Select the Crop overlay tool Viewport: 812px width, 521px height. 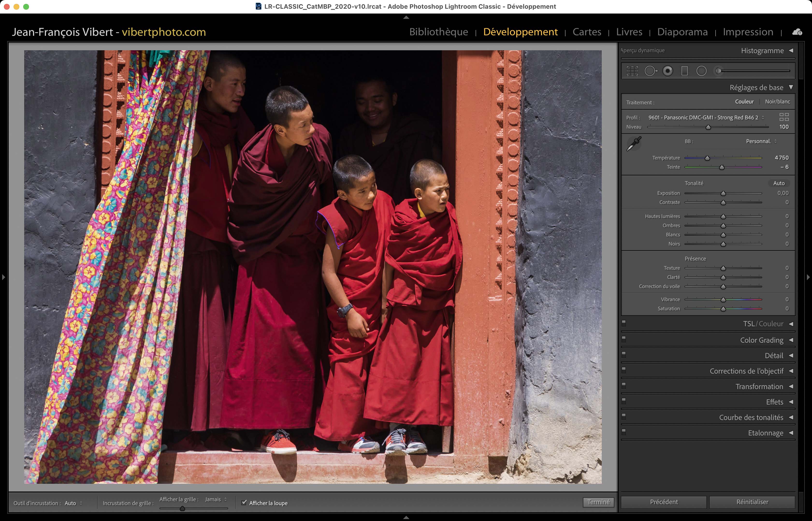click(x=632, y=71)
